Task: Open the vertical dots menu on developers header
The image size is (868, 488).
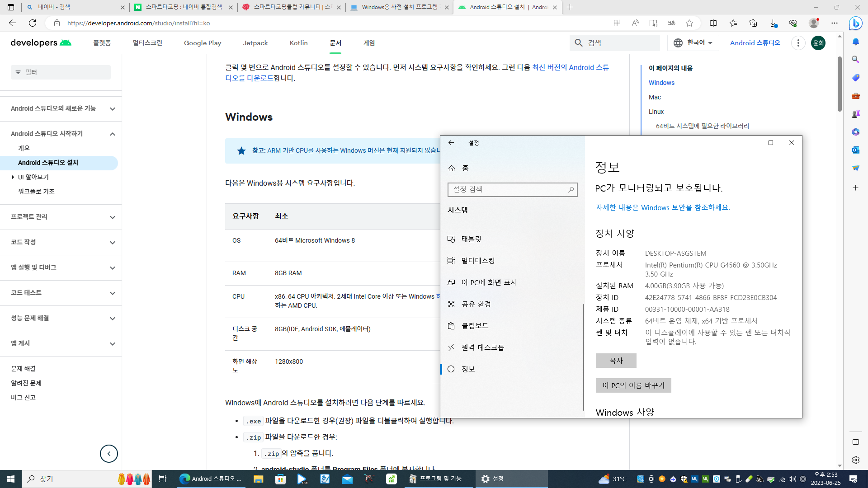Action: pyautogui.click(x=798, y=43)
